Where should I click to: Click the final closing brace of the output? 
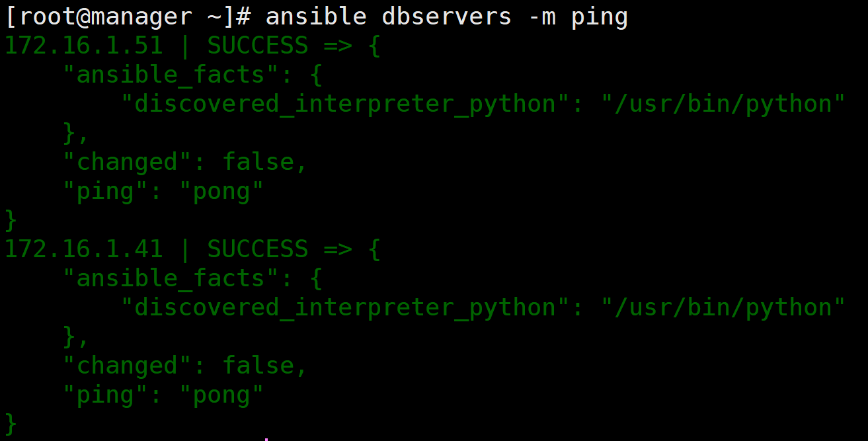[x=11, y=422]
